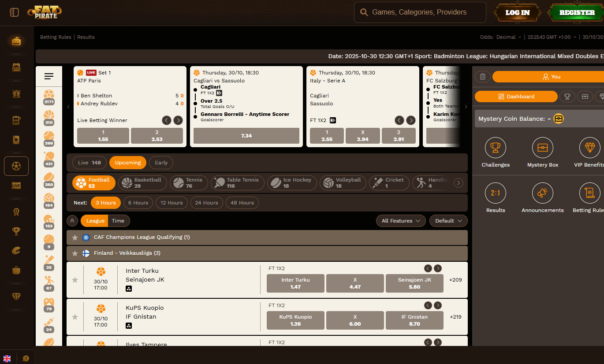Open the Betting Rules link
Screen dimensions: 604x364
coord(56,37)
